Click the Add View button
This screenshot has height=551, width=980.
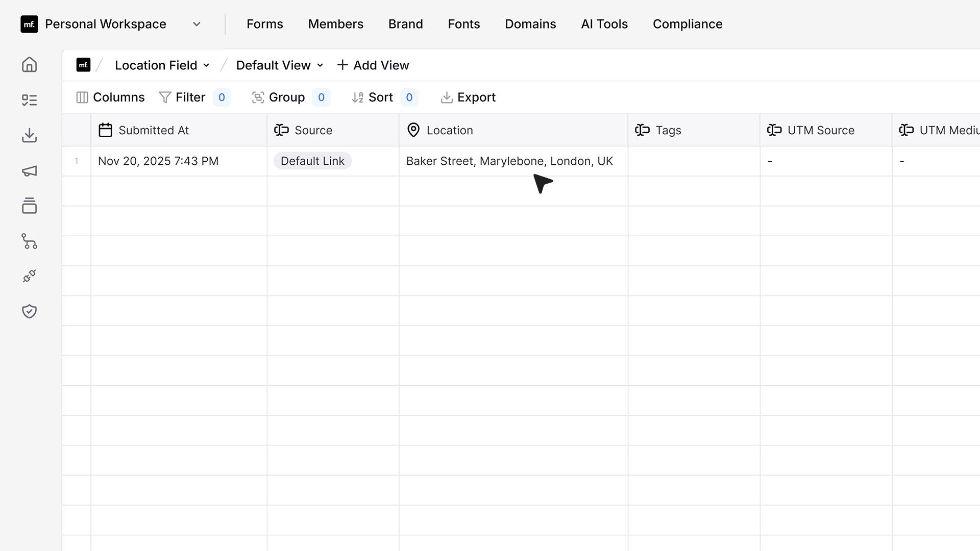coord(373,65)
